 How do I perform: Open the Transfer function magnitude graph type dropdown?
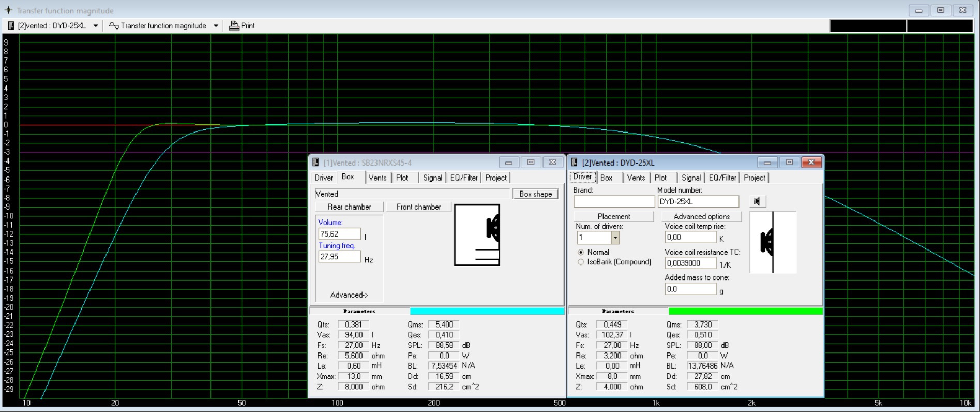[x=216, y=26]
